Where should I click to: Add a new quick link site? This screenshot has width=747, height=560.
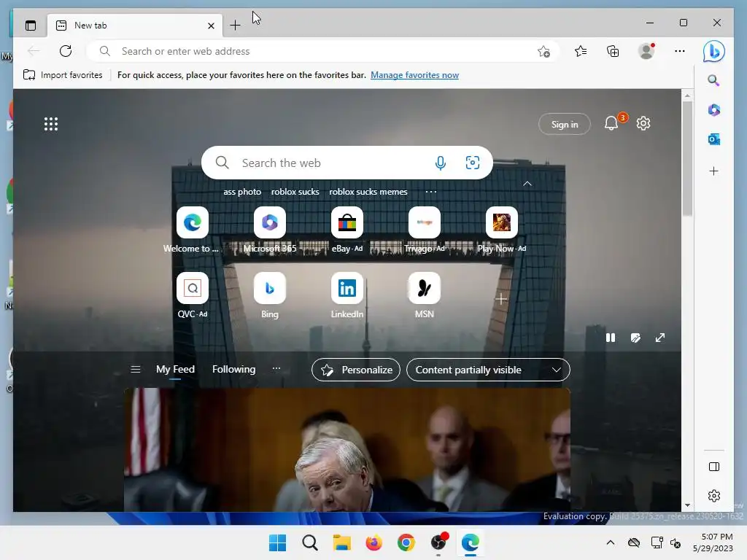pyautogui.click(x=501, y=299)
